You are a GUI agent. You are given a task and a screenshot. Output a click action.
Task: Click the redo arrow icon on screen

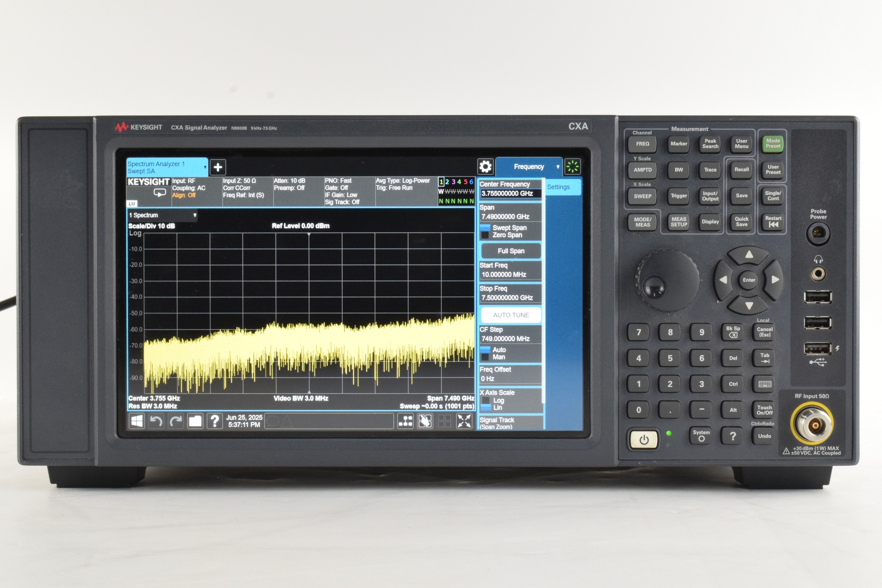point(176,421)
